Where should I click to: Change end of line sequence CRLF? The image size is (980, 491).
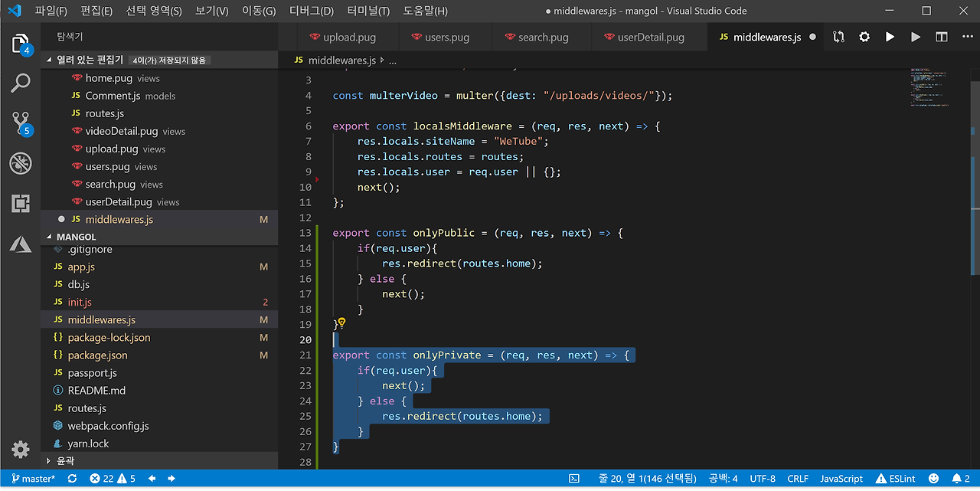[798, 479]
